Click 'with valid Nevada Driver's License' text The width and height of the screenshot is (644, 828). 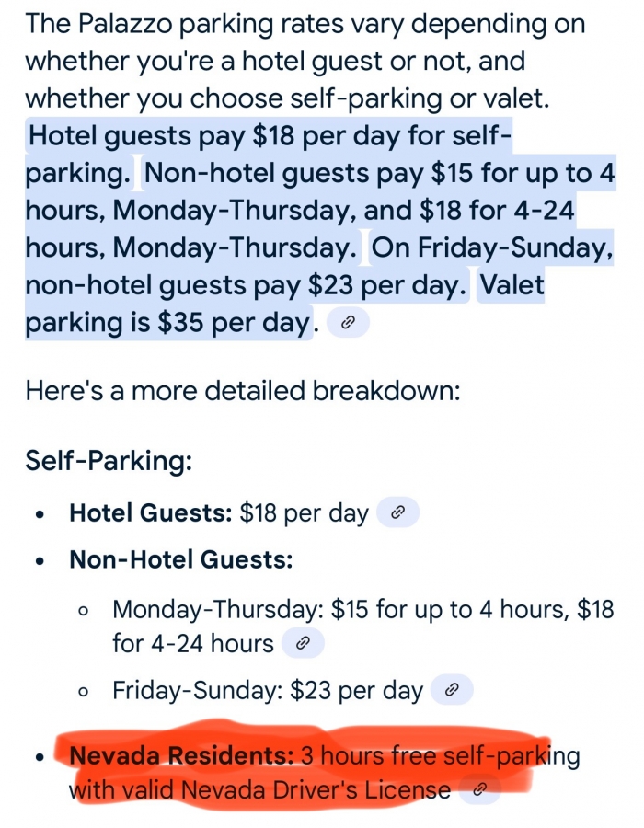(x=259, y=790)
